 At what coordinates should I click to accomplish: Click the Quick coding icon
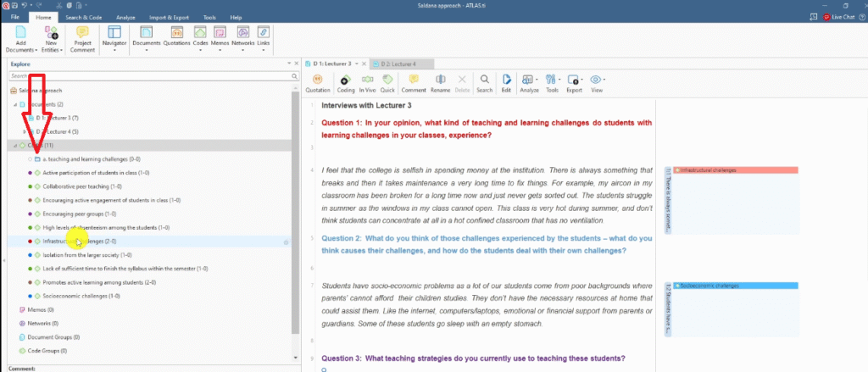pyautogui.click(x=387, y=82)
